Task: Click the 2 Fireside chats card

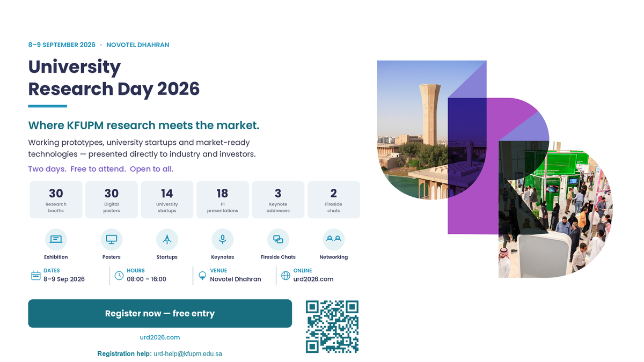Action: [x=334, y=200]
